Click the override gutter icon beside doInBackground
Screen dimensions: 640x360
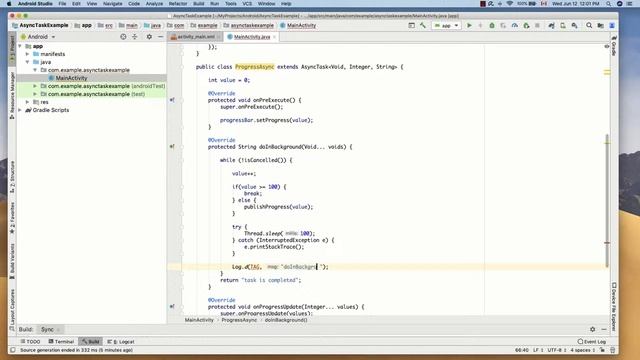click(172, 147)
